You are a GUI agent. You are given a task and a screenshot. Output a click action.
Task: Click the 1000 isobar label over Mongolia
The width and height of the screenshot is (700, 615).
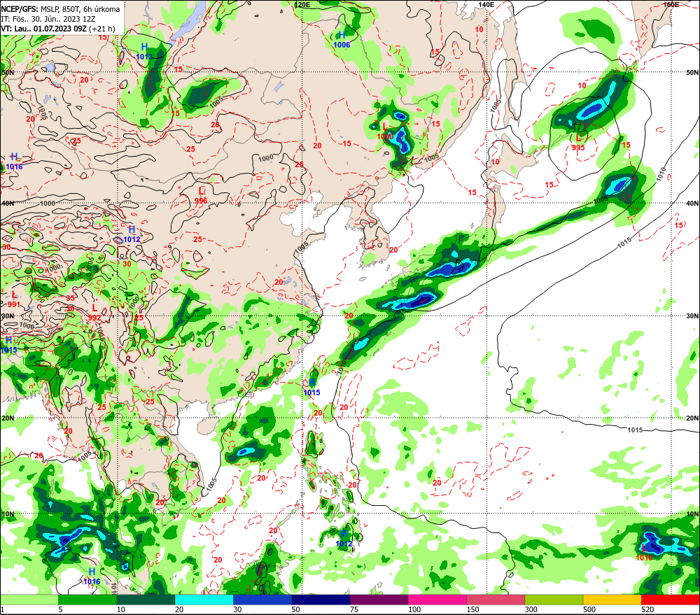tap(265, 158)
